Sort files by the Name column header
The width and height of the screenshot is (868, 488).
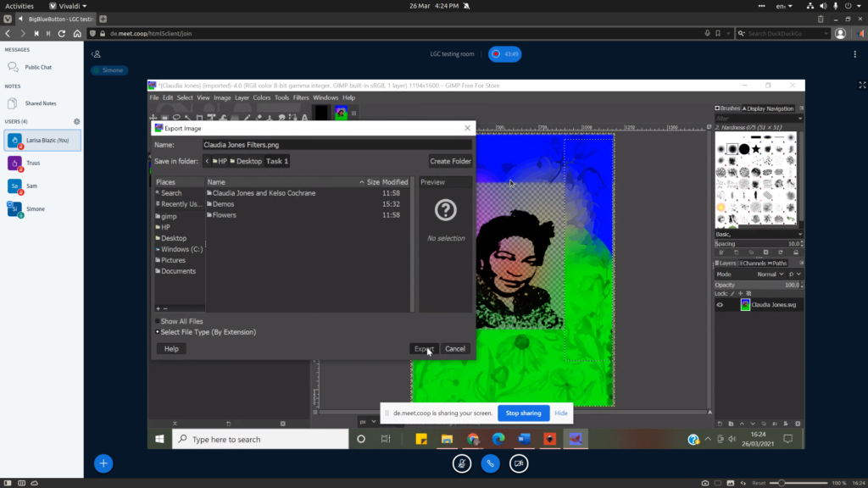[x=285, y=182]
